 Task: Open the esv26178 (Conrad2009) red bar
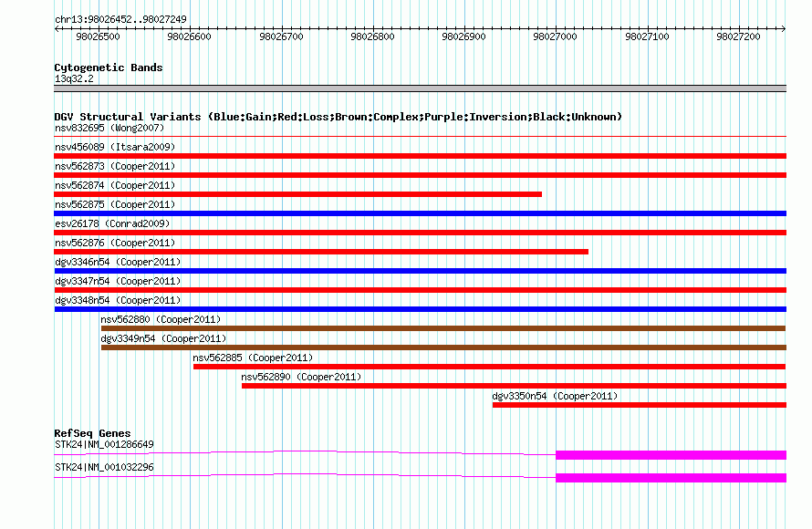pos(420,233)
